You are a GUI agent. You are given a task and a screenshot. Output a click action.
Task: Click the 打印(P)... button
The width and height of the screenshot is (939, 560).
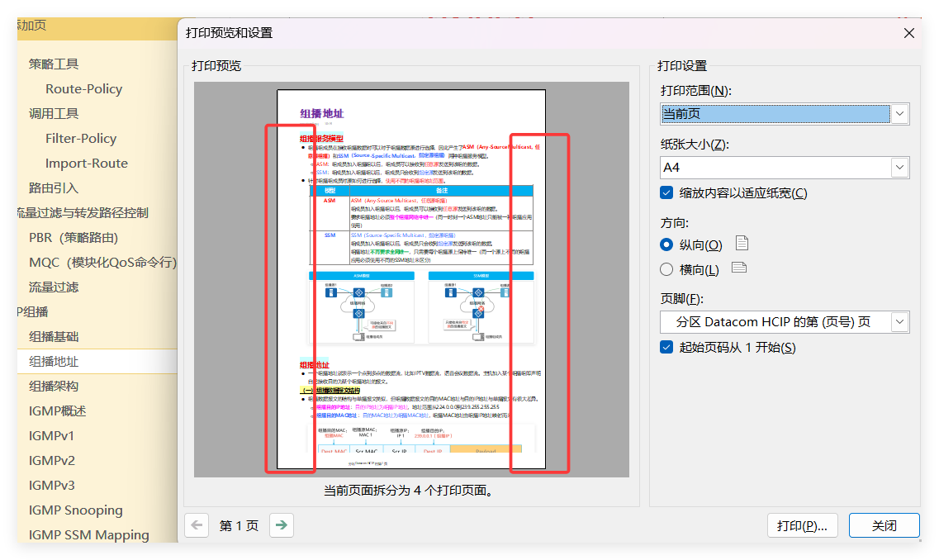click(x=802, y=525)
